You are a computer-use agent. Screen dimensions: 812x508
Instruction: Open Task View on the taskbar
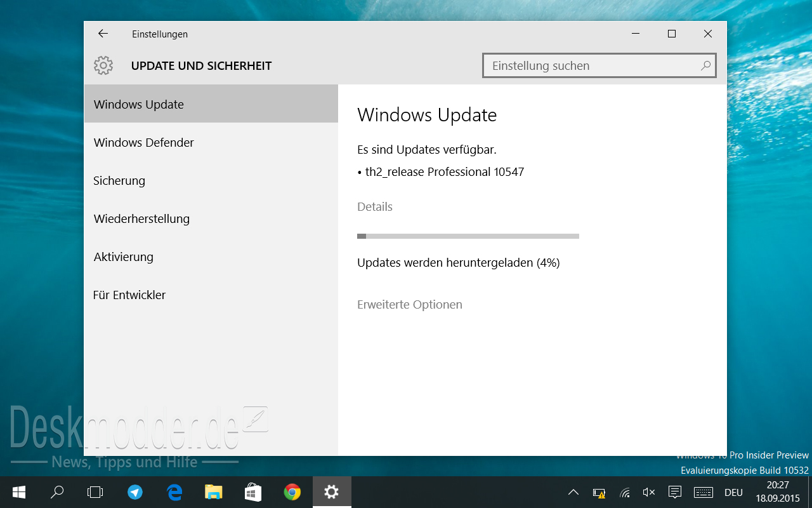coord(95,492)
